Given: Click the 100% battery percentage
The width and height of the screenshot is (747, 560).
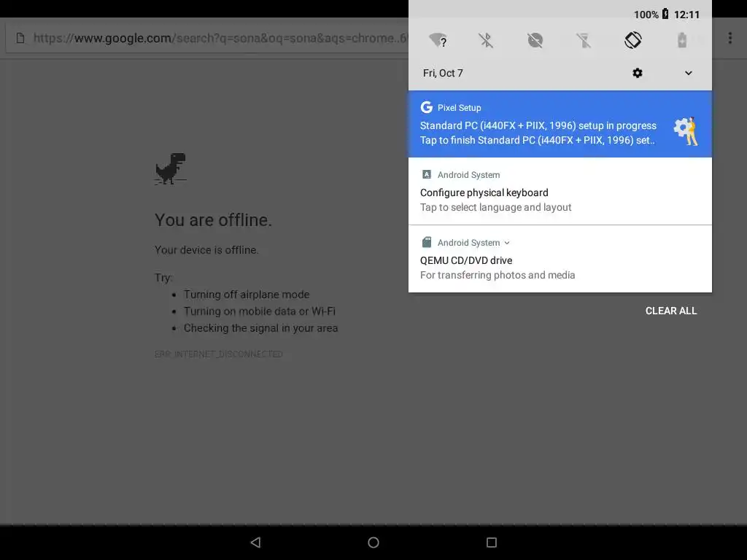Looking at the screenshot, I should coord(646,15).
